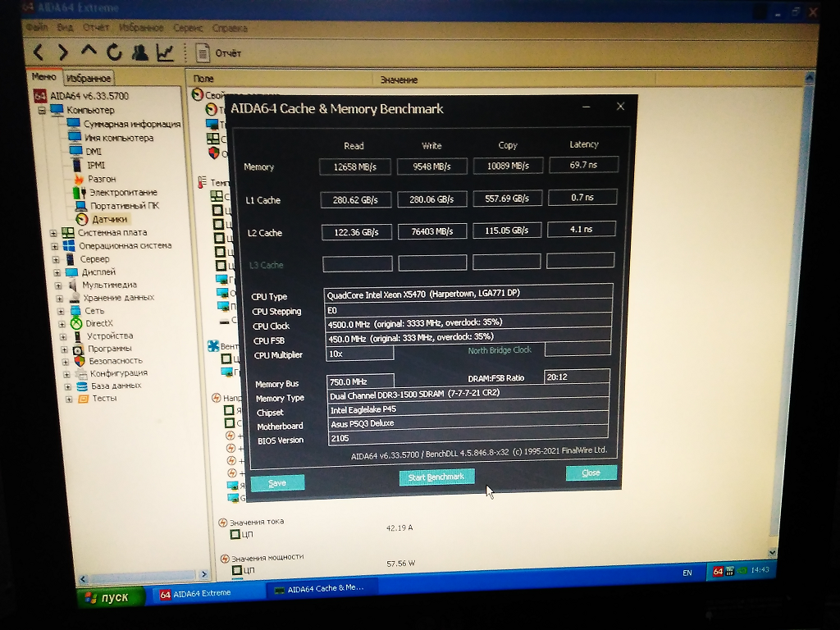Click the tree panel horizontal scrollbar

pos(143,575)
